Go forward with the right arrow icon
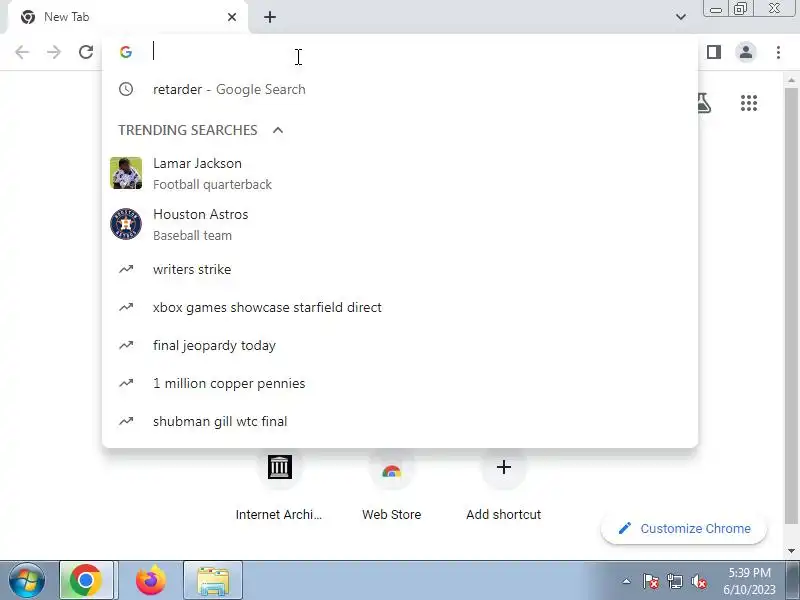 tap(54, 52)
